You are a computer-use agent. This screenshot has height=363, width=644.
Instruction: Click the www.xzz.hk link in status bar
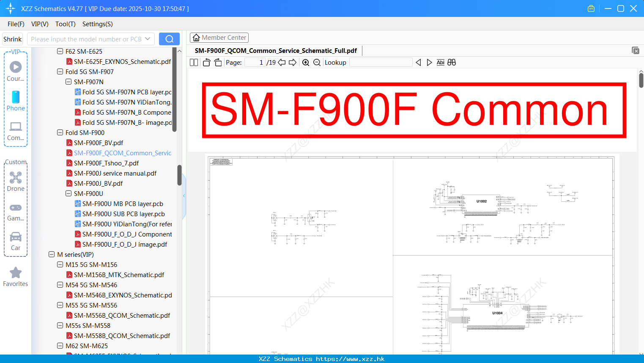[350, 359]
